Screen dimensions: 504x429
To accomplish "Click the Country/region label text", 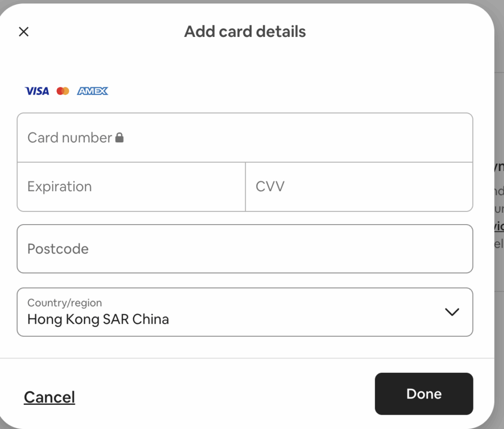I will click(x=64, y=303).
